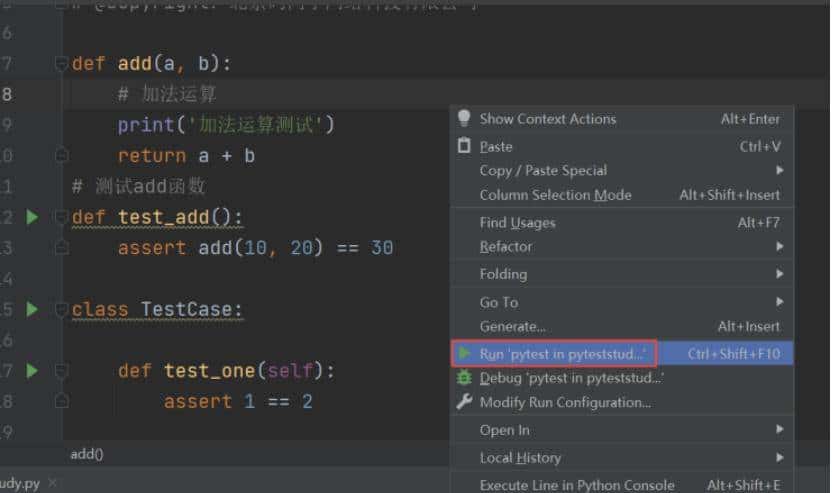Image resolution: width=832 pixels, height=493 pixels.
Task: Click 'assert 1 == 2' in the code
Action: click(x=238, y=401)
